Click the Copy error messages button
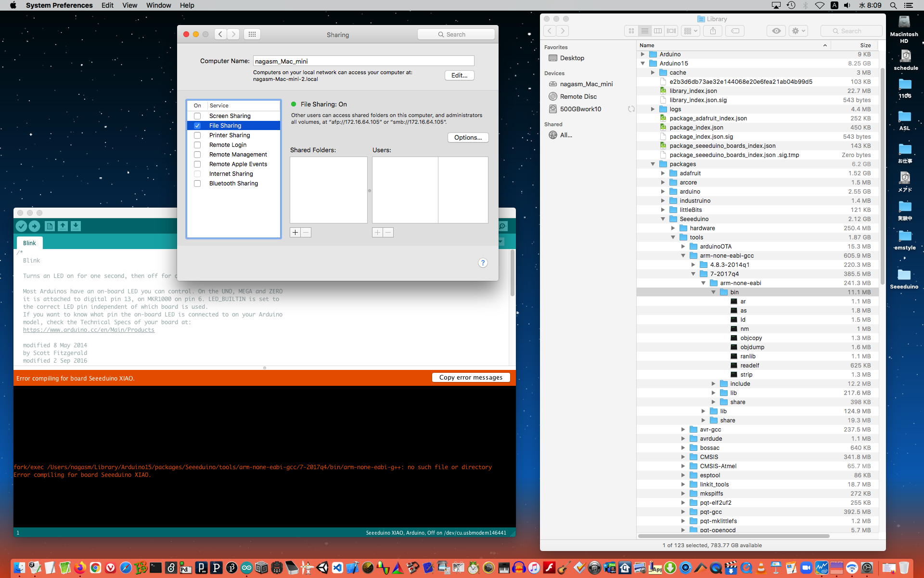Image resolution: width=924 pixels, height=578 pixels. pos(471,378)
